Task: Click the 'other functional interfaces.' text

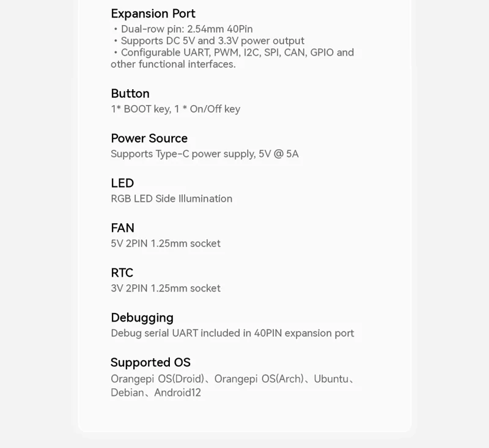Action: point(173,64)
